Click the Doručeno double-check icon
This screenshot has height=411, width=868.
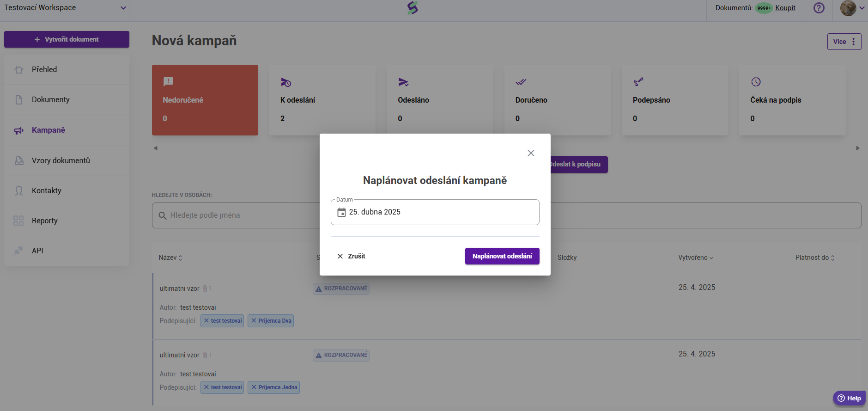(x=521, y=82)
